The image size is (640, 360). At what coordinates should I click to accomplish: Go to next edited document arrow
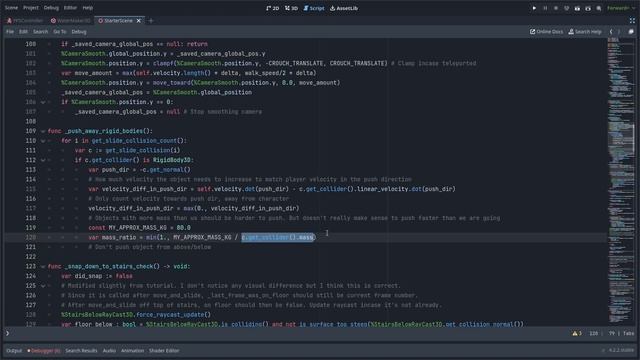point(619,31)
